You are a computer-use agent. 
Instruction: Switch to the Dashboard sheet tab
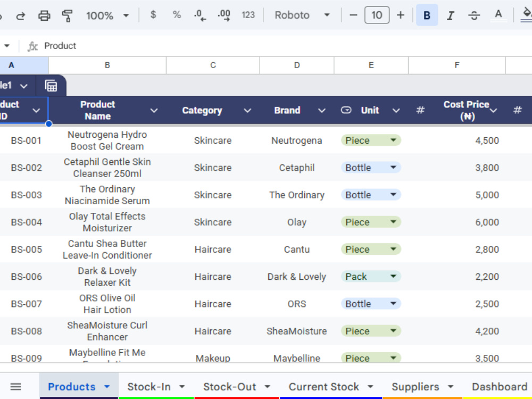(500, 386)
